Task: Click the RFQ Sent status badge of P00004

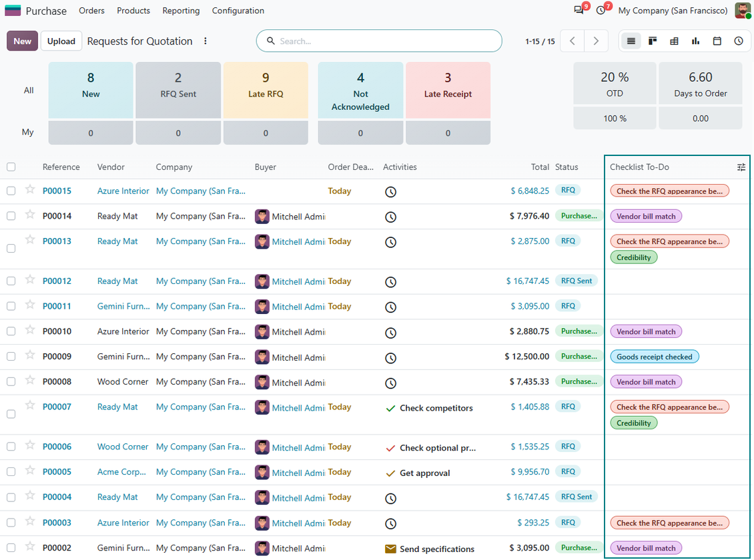Action: pyautogui.click(x=577, y=497)
